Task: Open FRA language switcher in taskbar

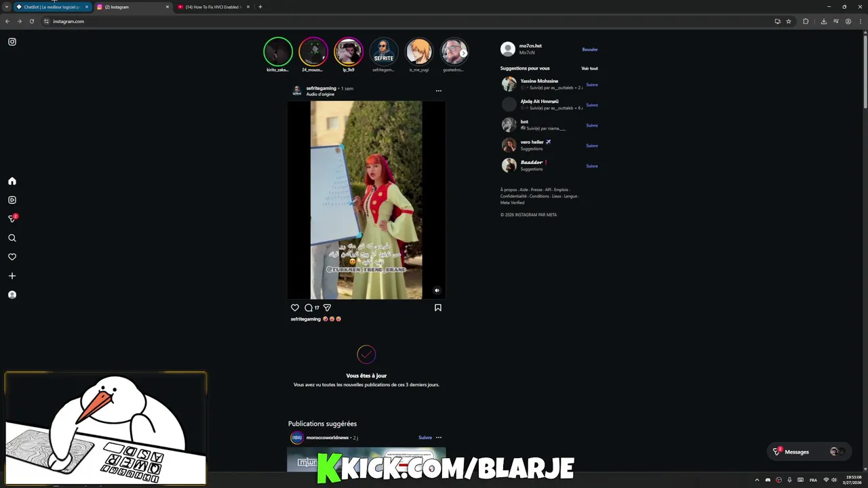Action: (x=813, y=480)
